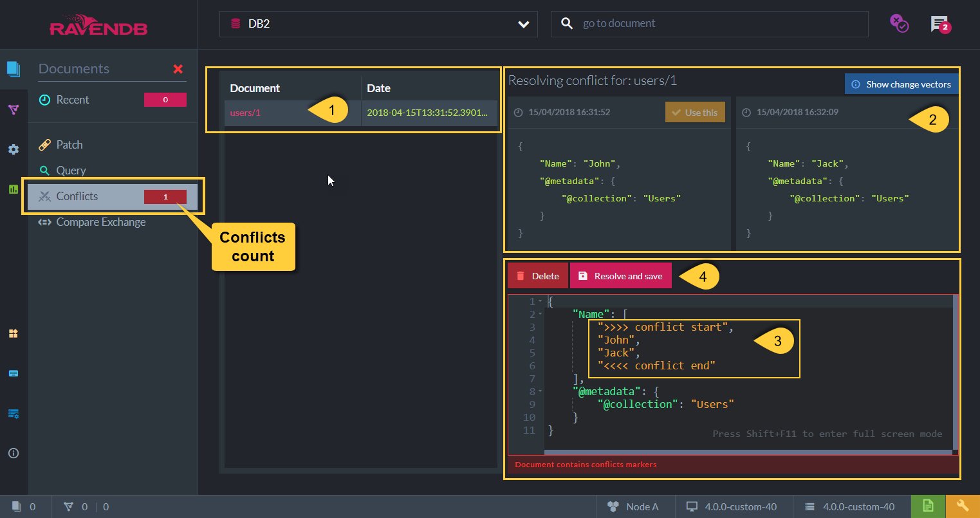Click the indexes count icon in footer
Image resolution: width=980 pixels, height=518 pixels.
pyautogui.click(x=69, y=506)
